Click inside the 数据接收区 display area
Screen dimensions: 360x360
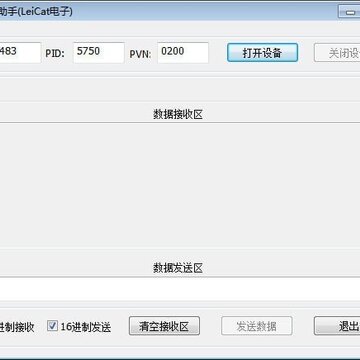point(180,185)
